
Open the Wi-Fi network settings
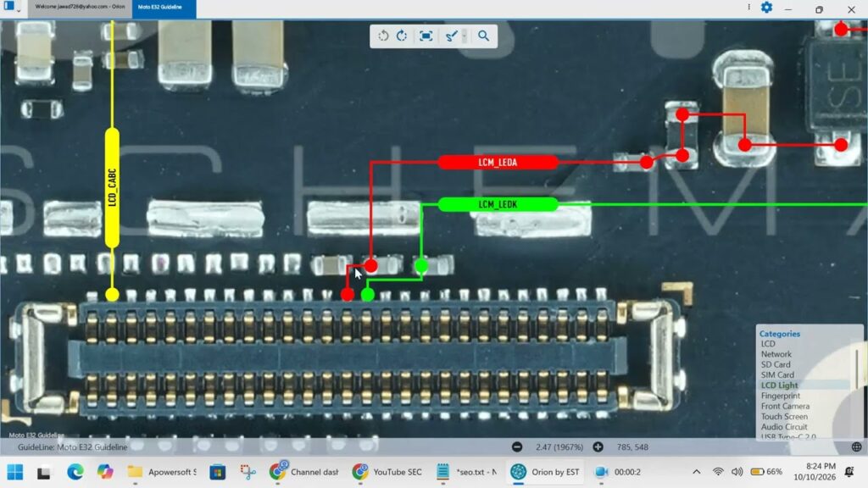pyautogui.click(x=718, y=472)
